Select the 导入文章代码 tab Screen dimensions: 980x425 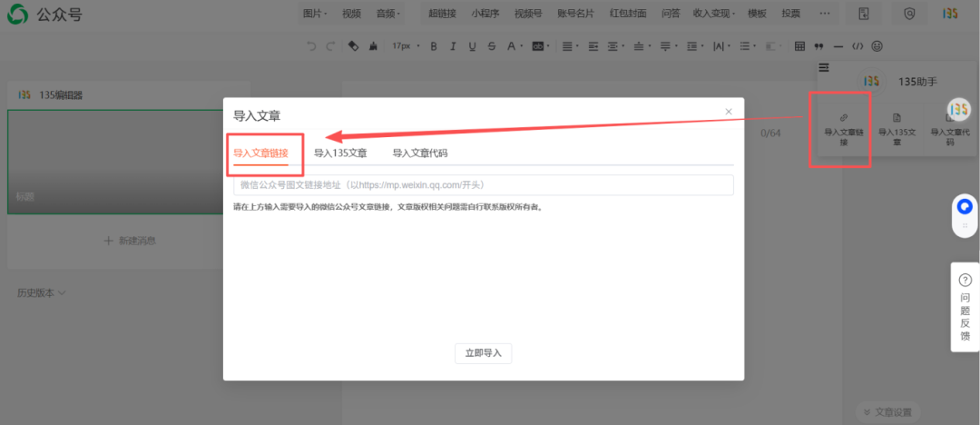click(x=419, y=153)
